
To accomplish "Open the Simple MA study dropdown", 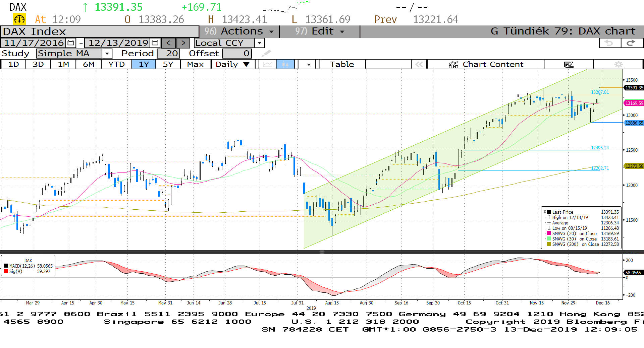I will [107, 54].
